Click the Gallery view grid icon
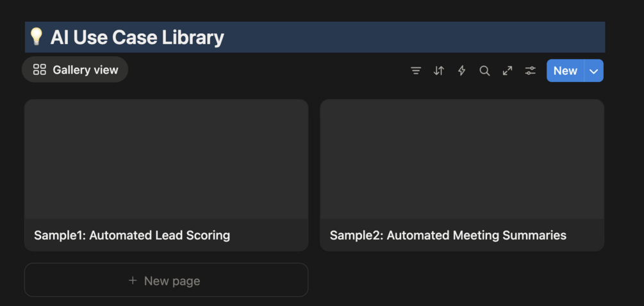 [x=40, y=70]
